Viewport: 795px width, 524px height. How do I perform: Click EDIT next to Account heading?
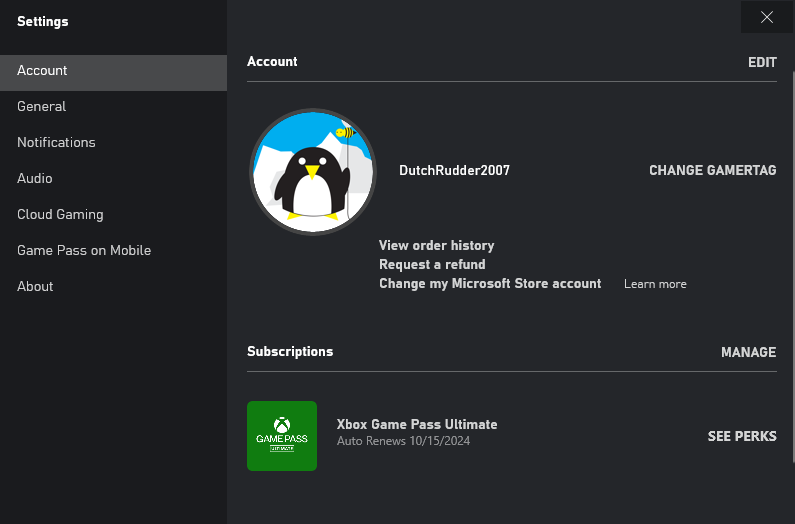tap(762, 62)
